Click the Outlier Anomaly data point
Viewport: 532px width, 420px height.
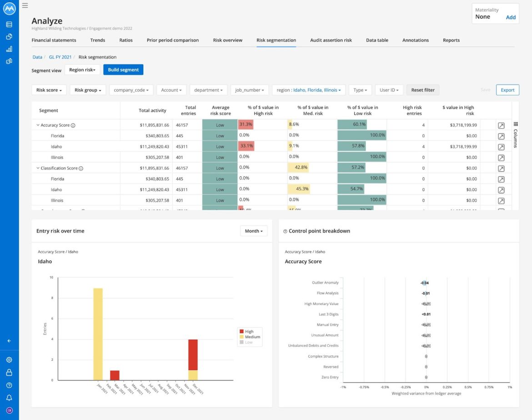click(425, 283)
